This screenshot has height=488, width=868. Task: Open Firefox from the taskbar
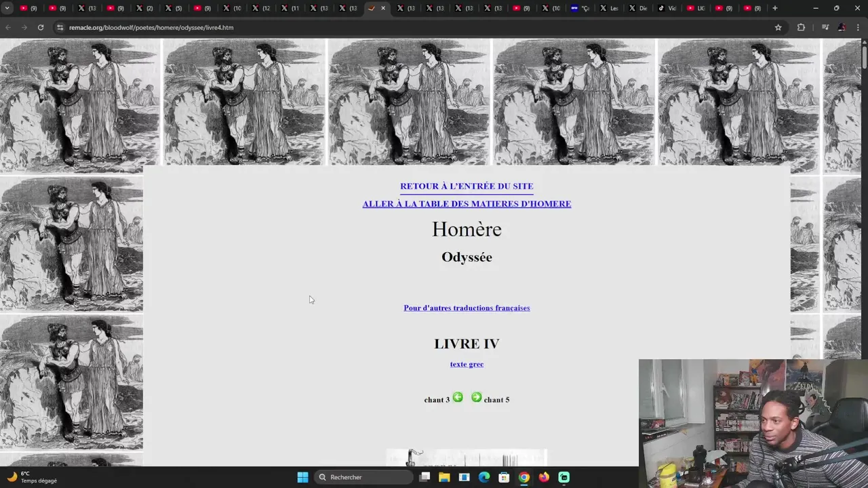(x=544, y=477)
